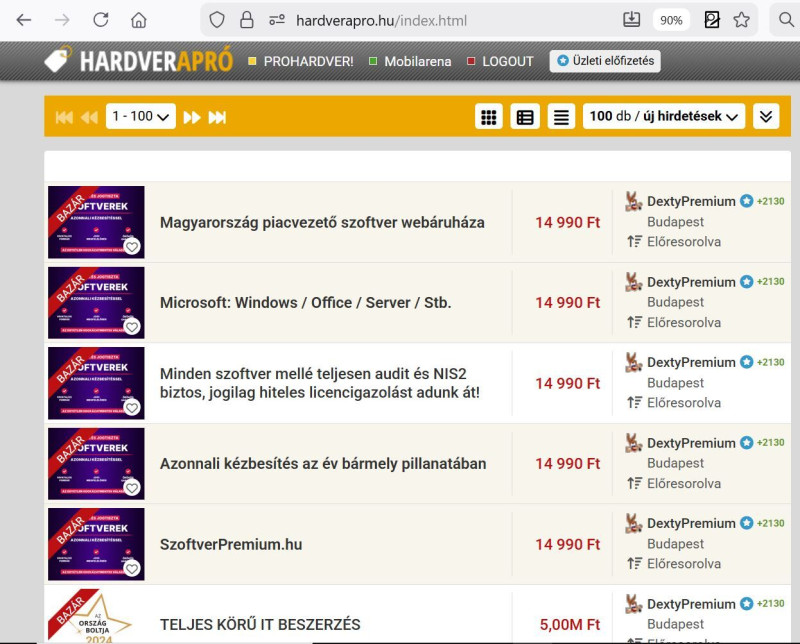The width and height of the screenshot is (800, 644).
Task: Click thumbnail of TELJES KÖRŰ IT BESZERZÉS ad
Action: pos(96,615)
